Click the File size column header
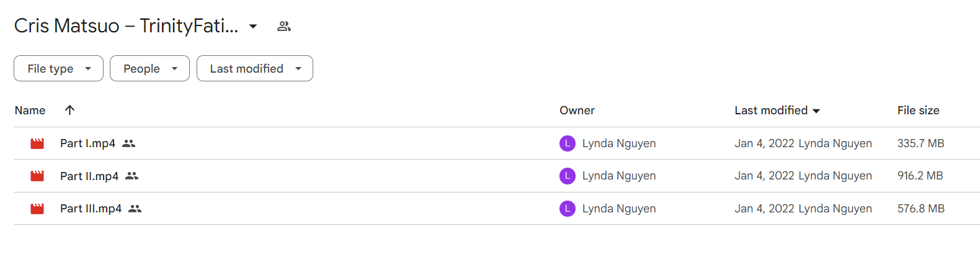Screen dimensions: 980x254 pos(918,110)
